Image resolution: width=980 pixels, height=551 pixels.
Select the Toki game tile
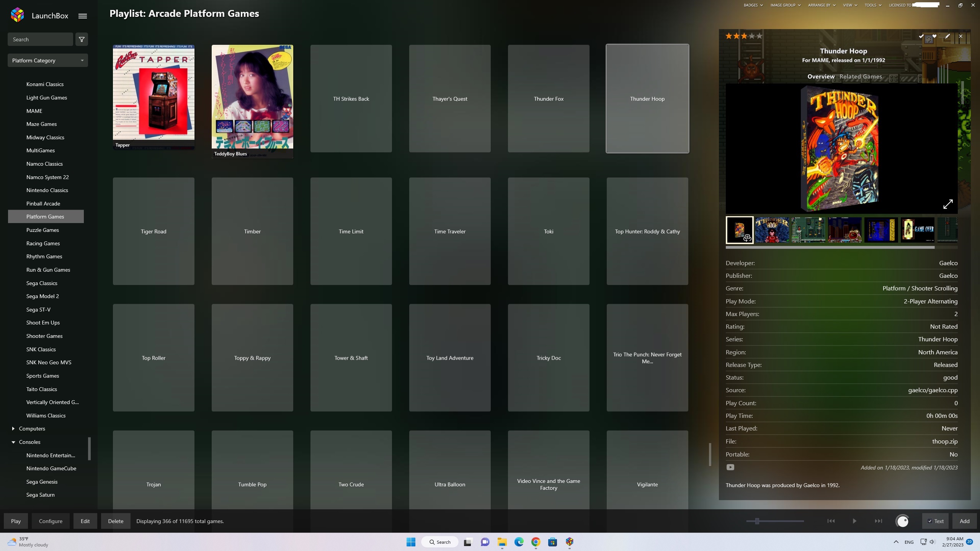click(549, 231)
